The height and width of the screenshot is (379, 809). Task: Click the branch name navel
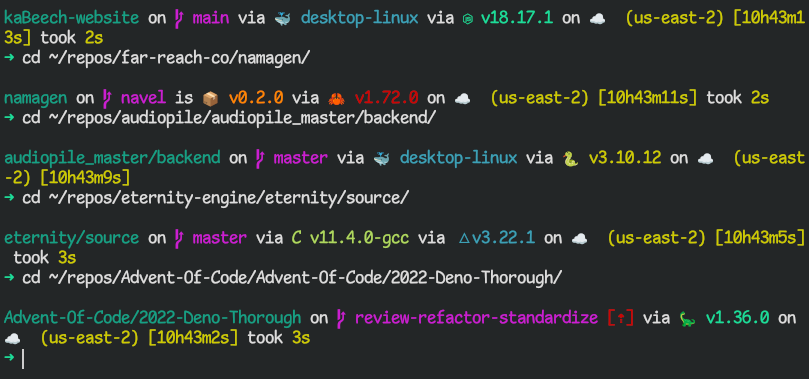tap(143, 97)
